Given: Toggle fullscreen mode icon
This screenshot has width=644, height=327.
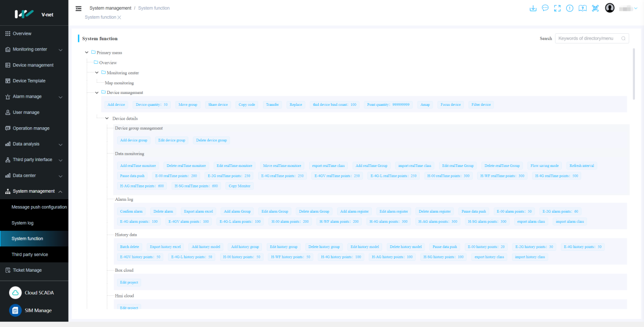Looking at the screenshot, I should coord(558,8).
